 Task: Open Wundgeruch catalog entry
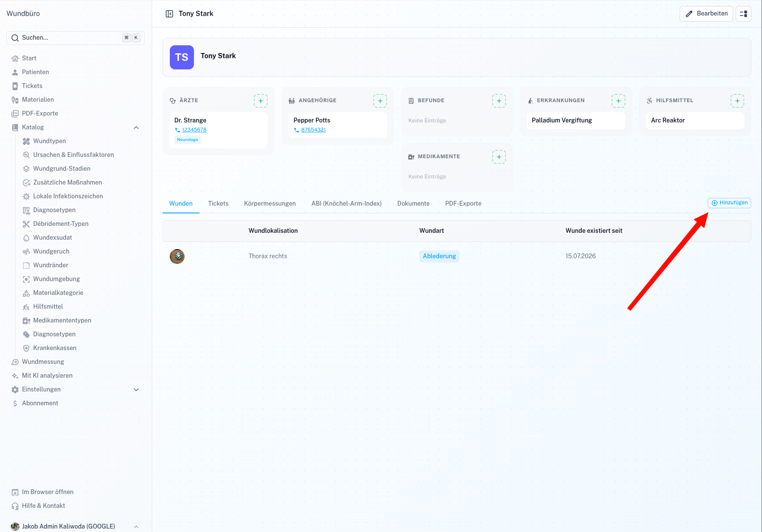[x=51, y=251]
